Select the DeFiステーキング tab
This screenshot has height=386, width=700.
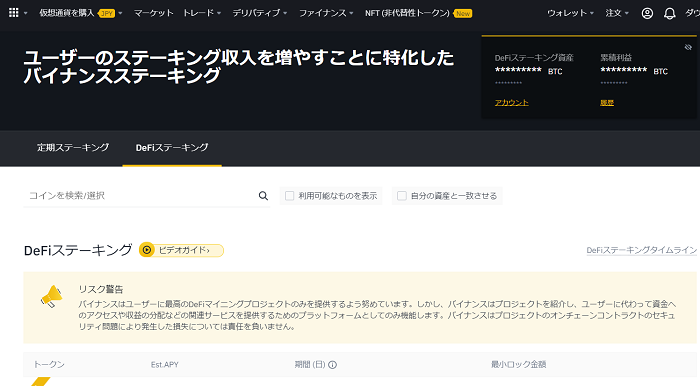point(172,147)
